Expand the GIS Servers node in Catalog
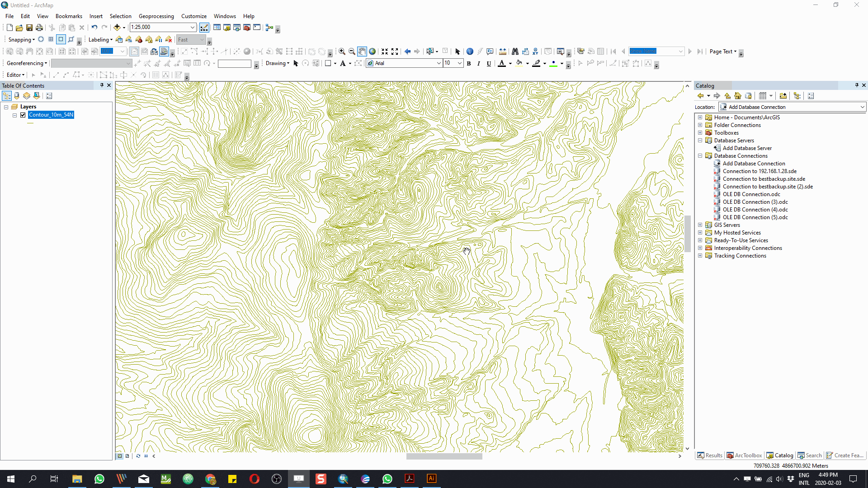 [700, 225]
